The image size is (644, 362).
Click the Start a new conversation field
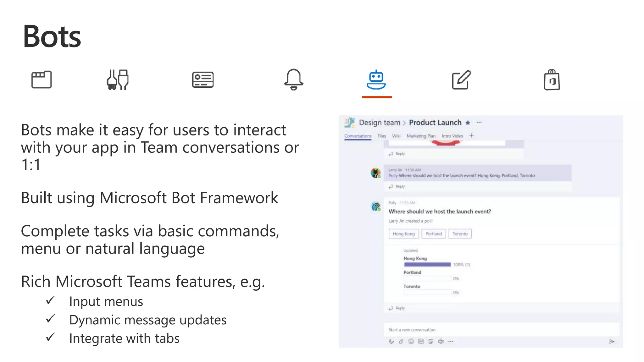[x=502, y=330]
